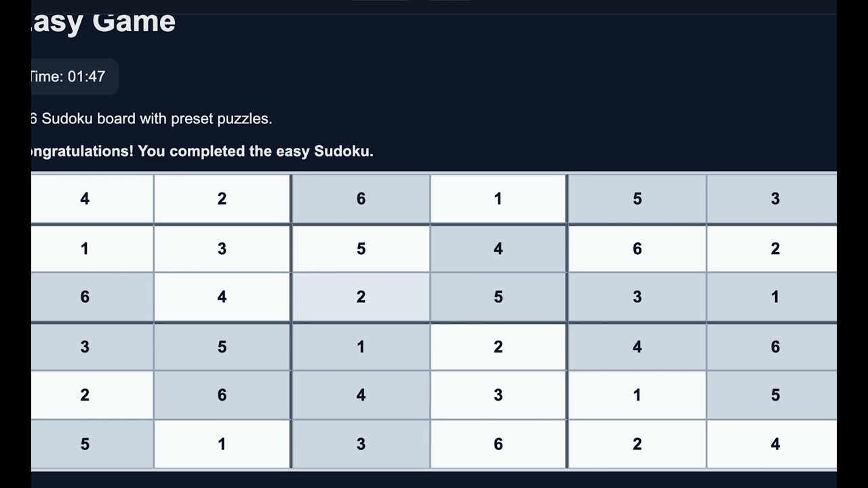The height and width of the screenshot is (488, 868).
Task: Click the 3 cell in the fifth row
Action: (498, 395)
